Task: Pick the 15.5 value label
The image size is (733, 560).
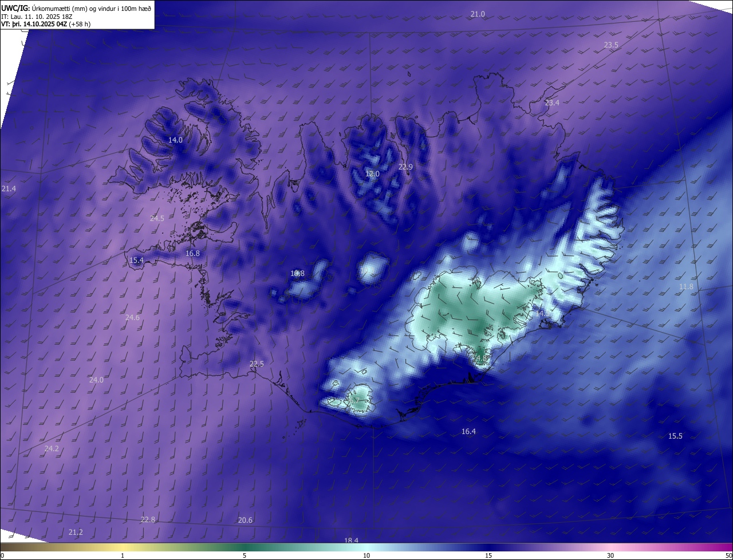Action: click(675, 436)
